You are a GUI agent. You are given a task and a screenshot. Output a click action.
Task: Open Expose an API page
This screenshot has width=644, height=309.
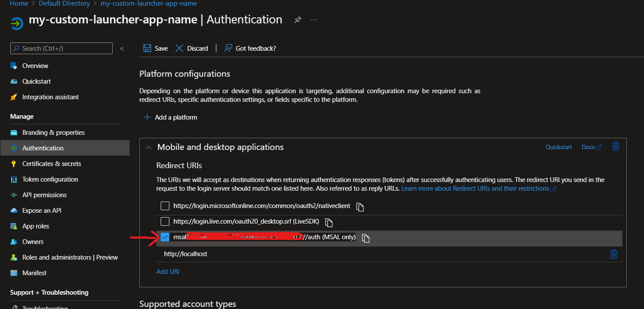tap(42, 211)
